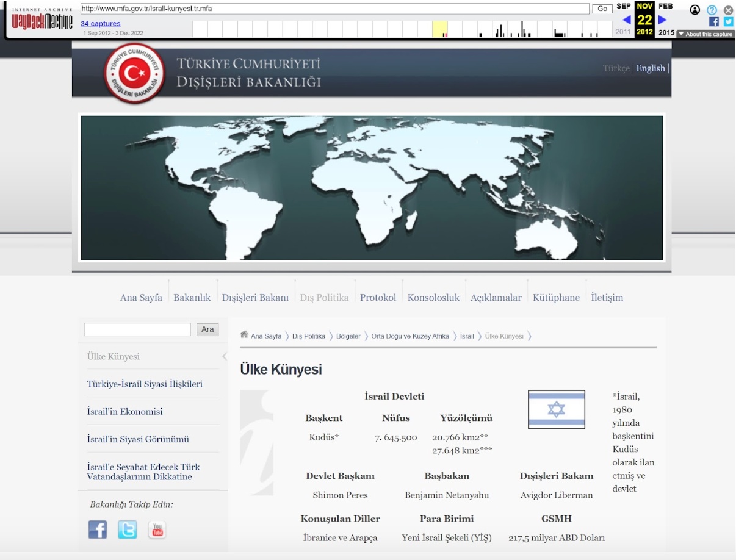Click the Shimon Peres text

click(340, 495)
